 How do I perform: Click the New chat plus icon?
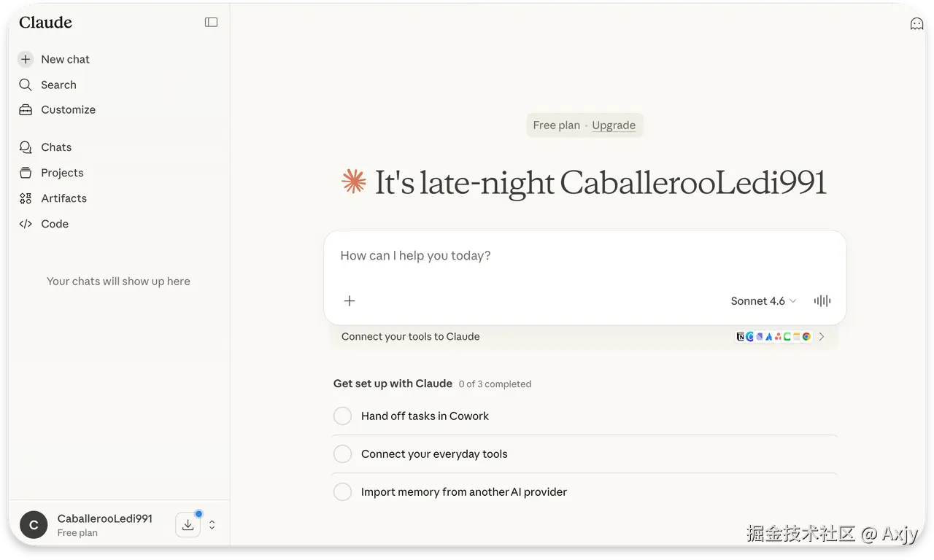26,59
